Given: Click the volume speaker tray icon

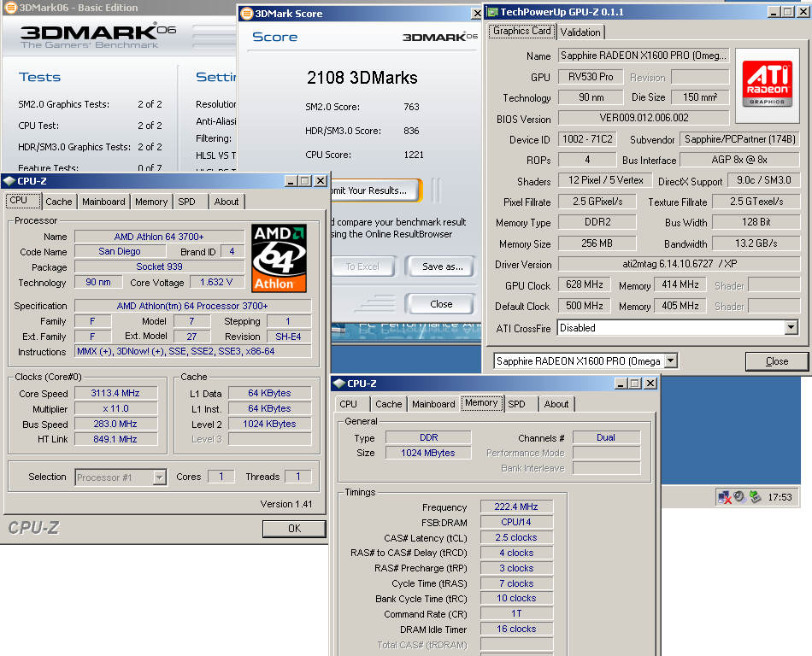Looking at the screenshot, I should [x=739, y=496].
